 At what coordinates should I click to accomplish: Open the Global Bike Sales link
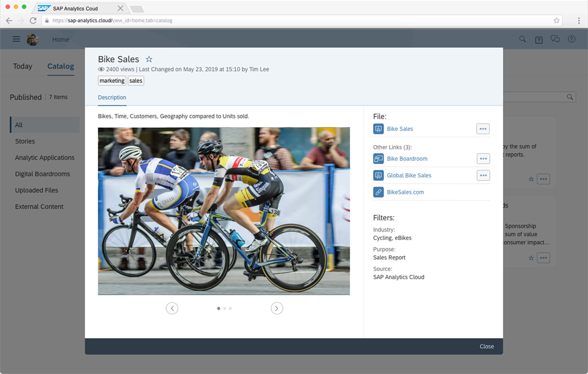(x=409, y=176)
